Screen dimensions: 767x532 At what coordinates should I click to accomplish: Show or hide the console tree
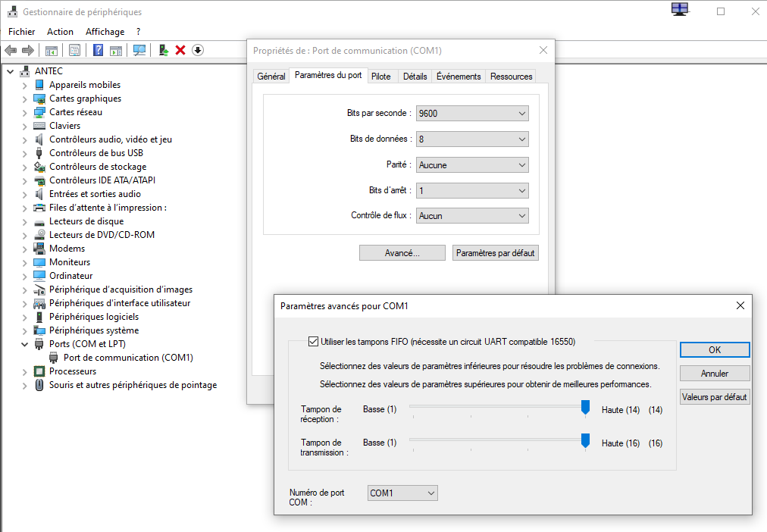[52, 50]
